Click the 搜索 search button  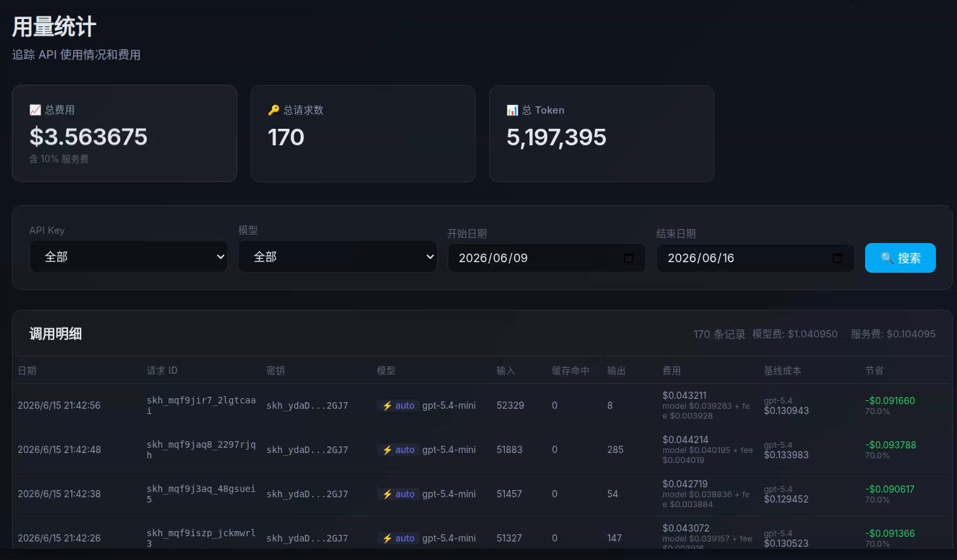(x=900, y=258)
